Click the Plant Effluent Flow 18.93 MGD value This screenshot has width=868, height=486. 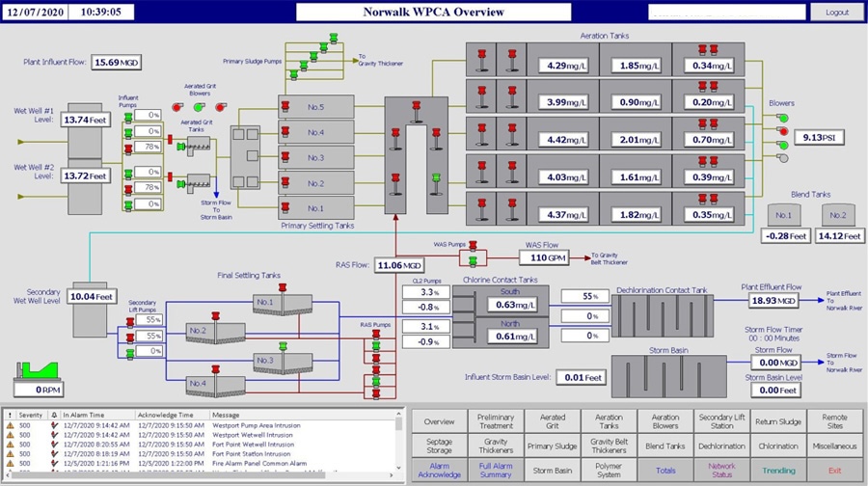(x=773, y=301)
